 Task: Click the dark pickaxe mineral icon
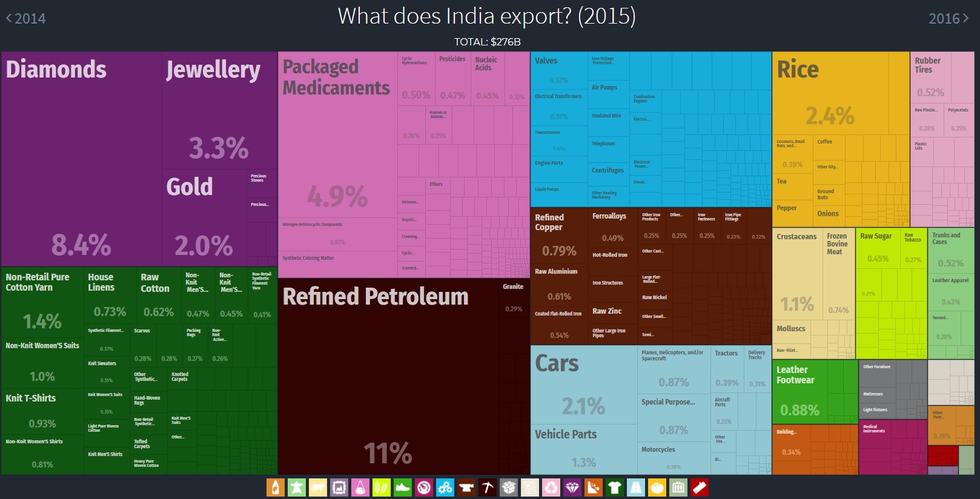point(488,487)
